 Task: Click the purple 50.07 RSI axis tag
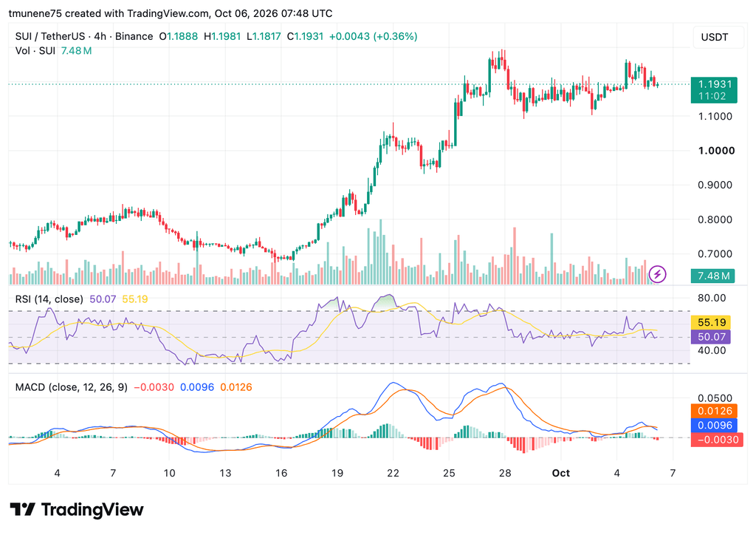point(711,337)
